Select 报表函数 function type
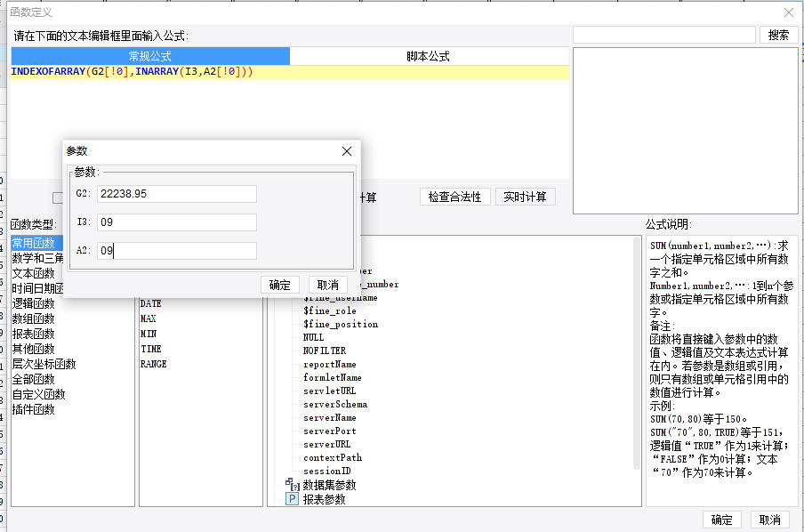 [33, 334]
